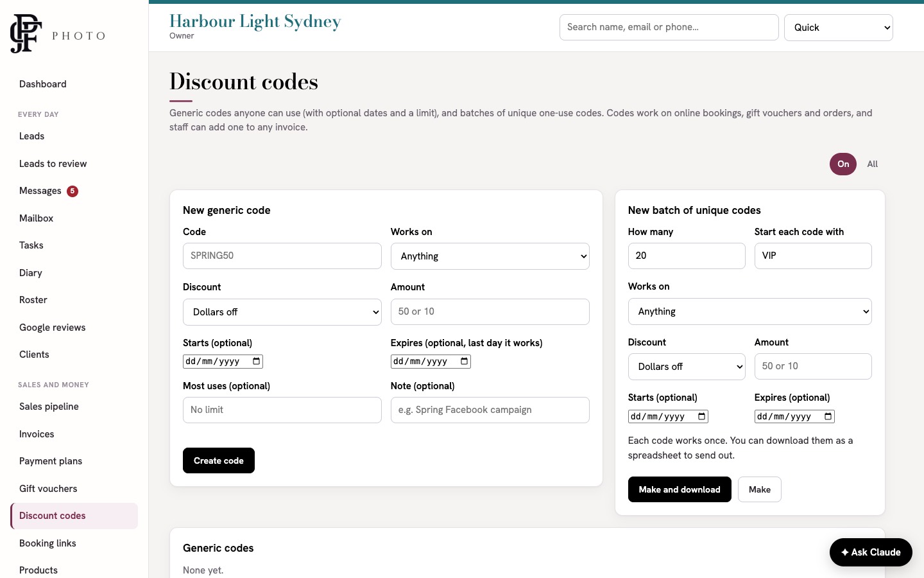The height and width of the screenshot is (578, 924).
Task: Click generic code Amount field
Action: tap(490, 311)
